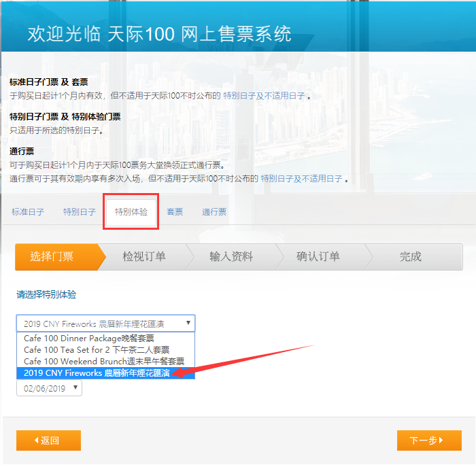
Task: Open 特别日子及不适用日子 link under 通行票
Action: click(x=301, y=179)
